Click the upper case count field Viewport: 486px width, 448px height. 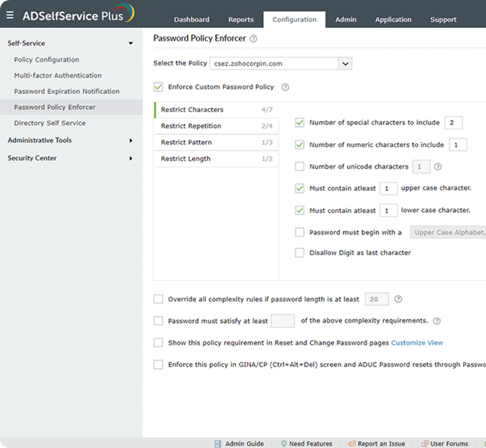389,188
